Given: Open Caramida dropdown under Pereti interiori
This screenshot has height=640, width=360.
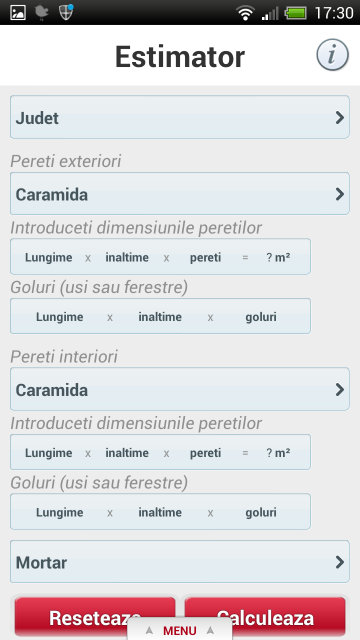Looking at the screenshot, I should tap(180, 389).
